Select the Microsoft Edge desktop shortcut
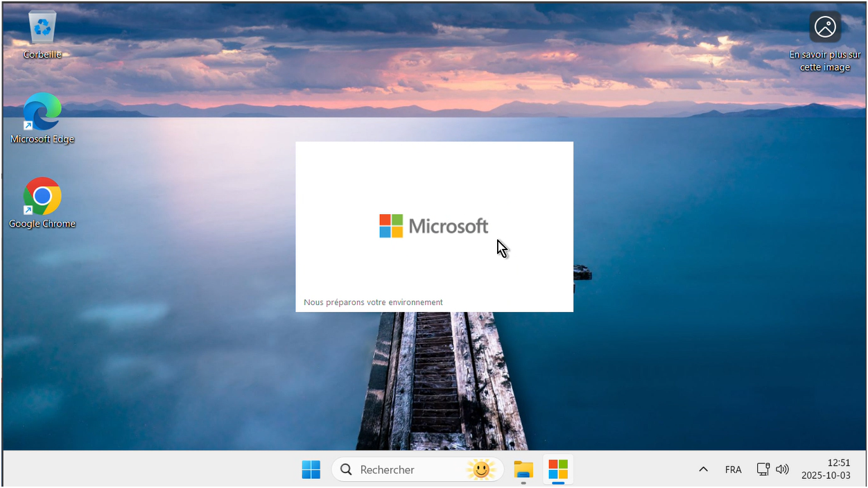This screenshot has width=868, height=488. click(x=42, y=112)
